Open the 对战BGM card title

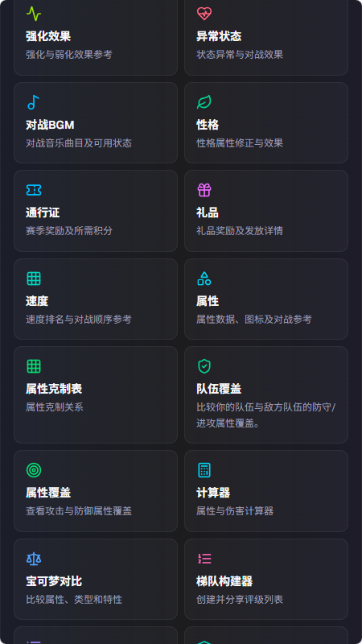[50, 125]
